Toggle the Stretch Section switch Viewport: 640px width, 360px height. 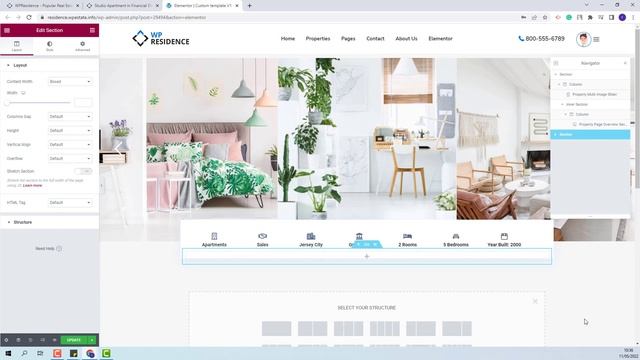click(83, 171)
